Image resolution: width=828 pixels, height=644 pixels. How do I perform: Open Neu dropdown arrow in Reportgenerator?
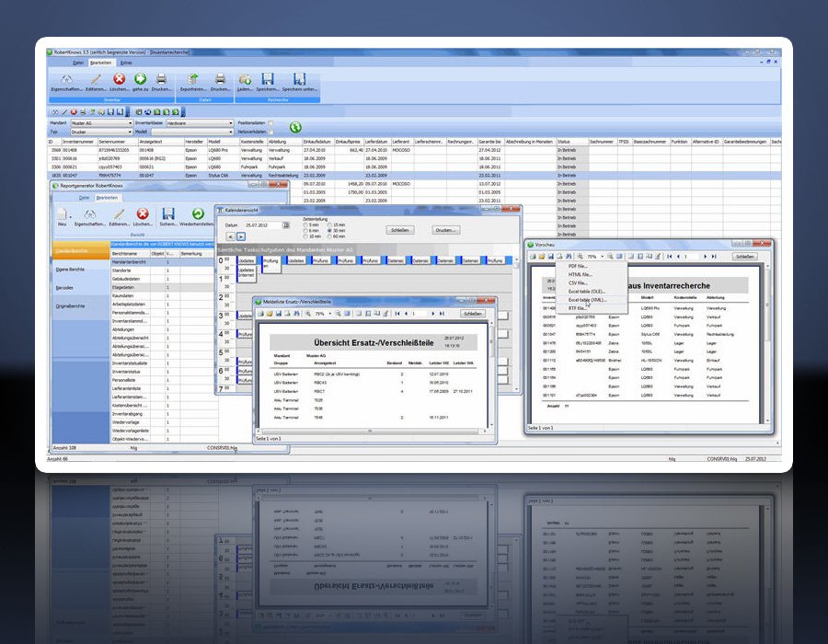click(70, 216)
